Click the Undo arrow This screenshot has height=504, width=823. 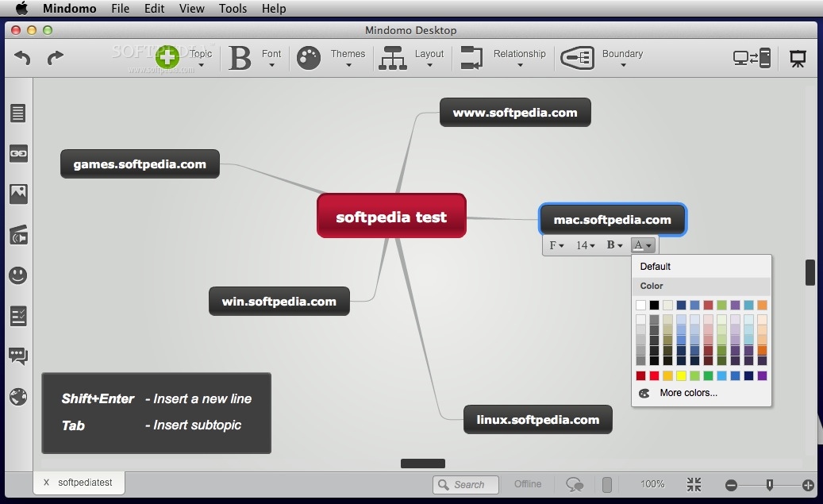21,58
